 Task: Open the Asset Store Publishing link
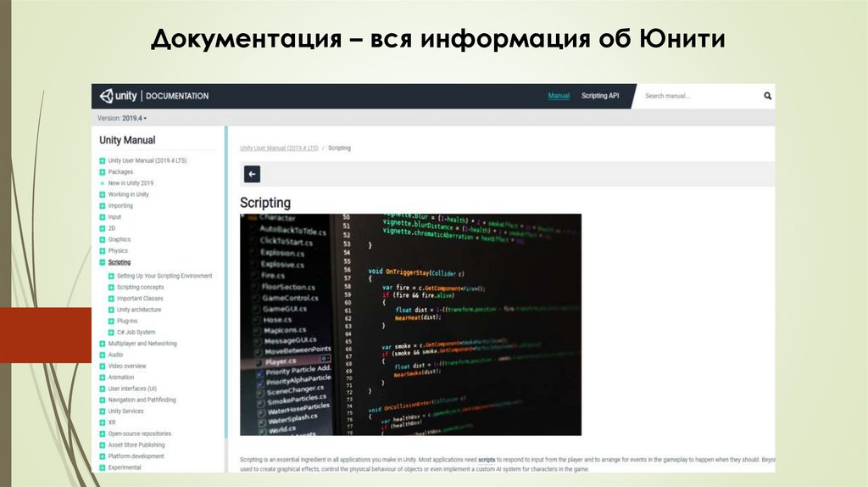(136, 445)
